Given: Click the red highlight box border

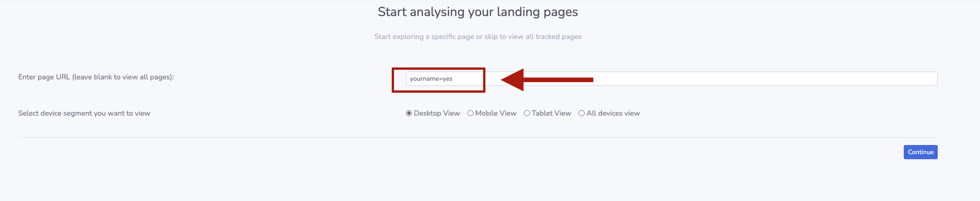Looking at the screenshot, I should click(393, 80).
